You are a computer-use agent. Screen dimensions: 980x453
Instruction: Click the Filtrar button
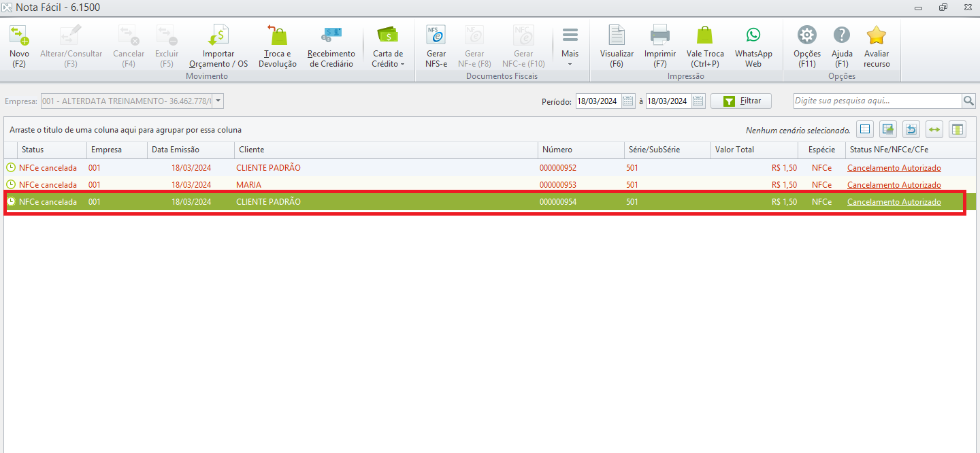pos(741,101)
